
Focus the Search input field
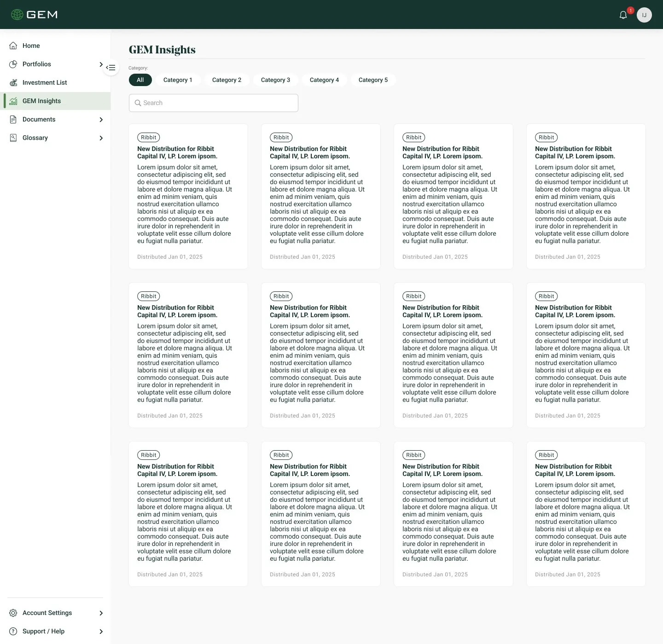pos(214,103)
